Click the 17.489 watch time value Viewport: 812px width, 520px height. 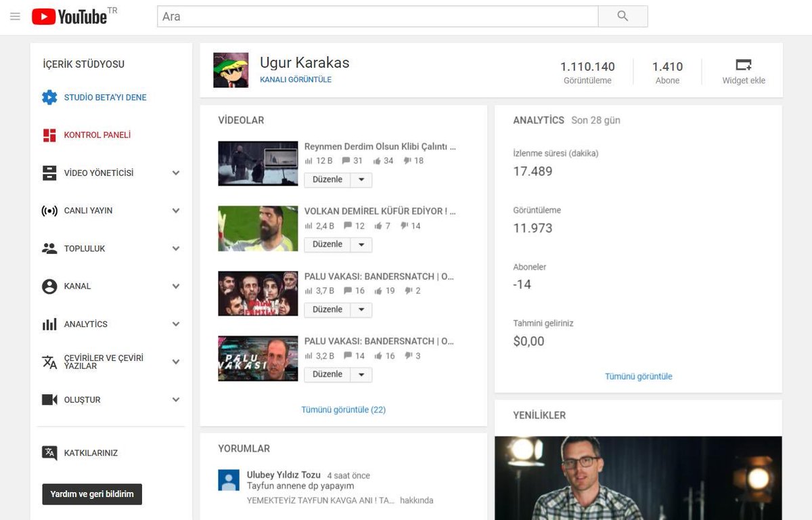coord(533,171)
